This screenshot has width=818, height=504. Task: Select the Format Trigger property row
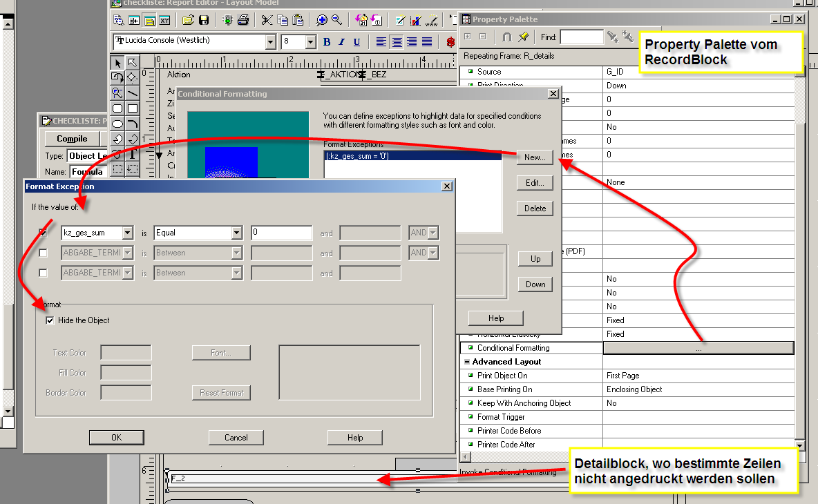coord(627,417)
